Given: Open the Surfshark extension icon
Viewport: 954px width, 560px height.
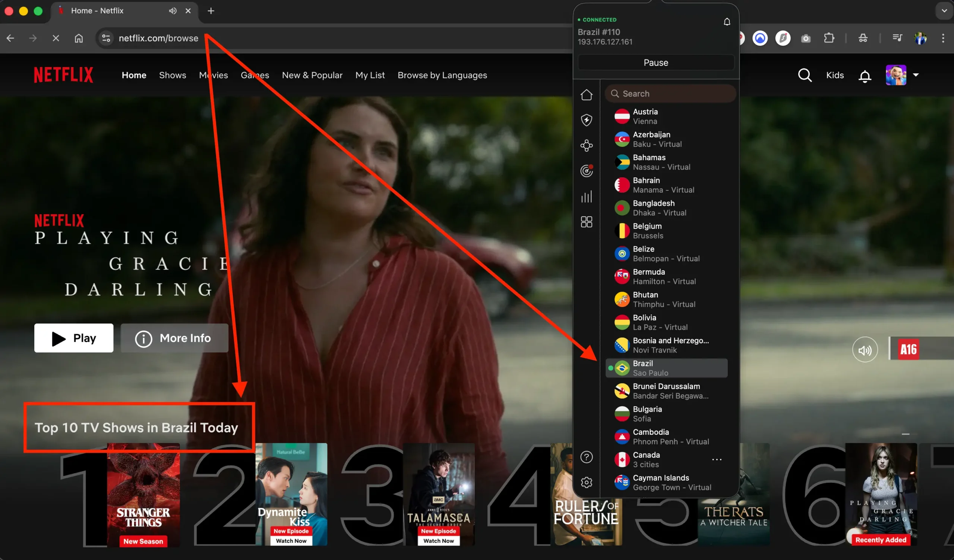Looking at the screenshot, I should point(783,38).
